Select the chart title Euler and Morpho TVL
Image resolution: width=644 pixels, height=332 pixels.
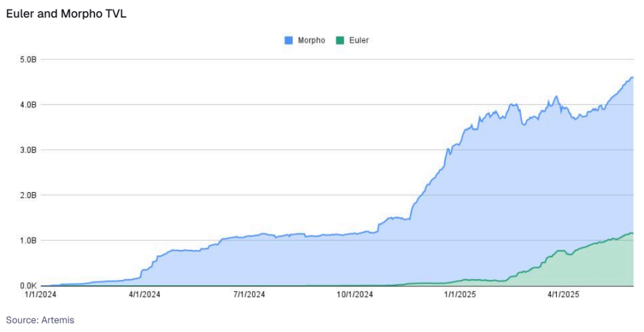click(x=66, y=14)
